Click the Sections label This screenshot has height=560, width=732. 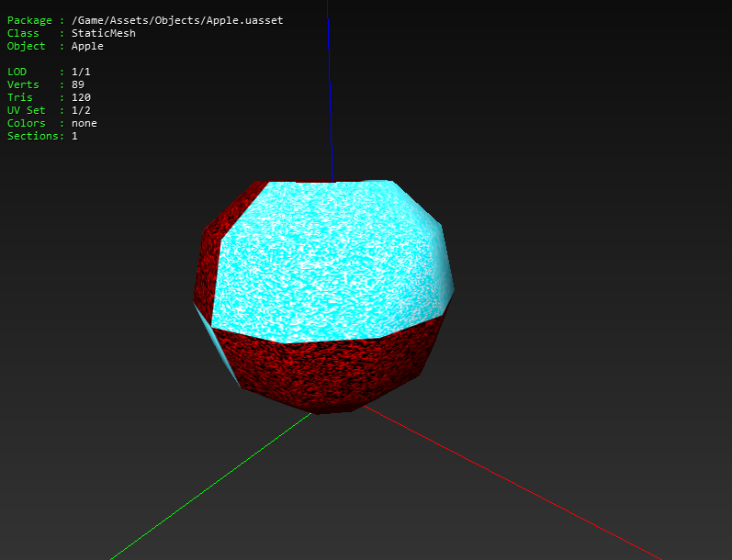click(x=33, y=136)
